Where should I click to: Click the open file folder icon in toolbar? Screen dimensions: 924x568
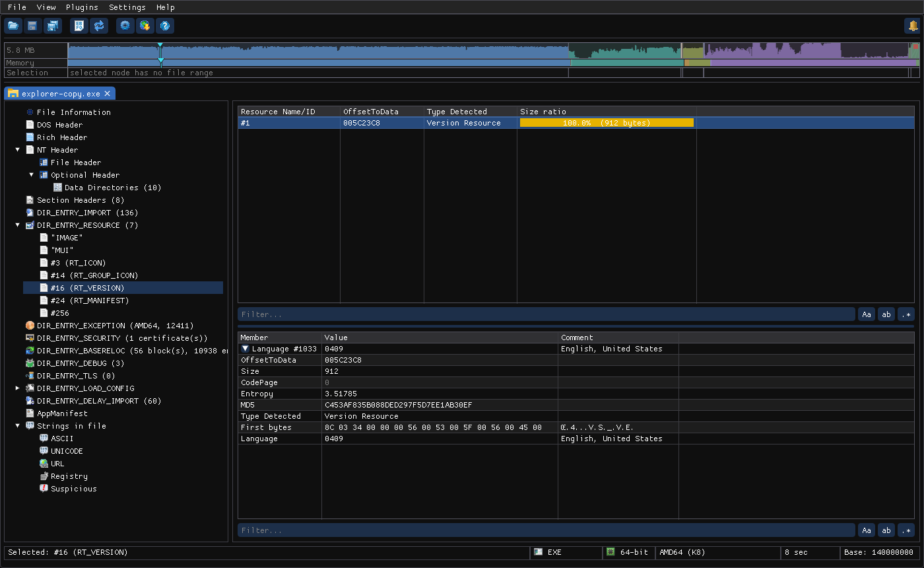[x=13, y=26]
